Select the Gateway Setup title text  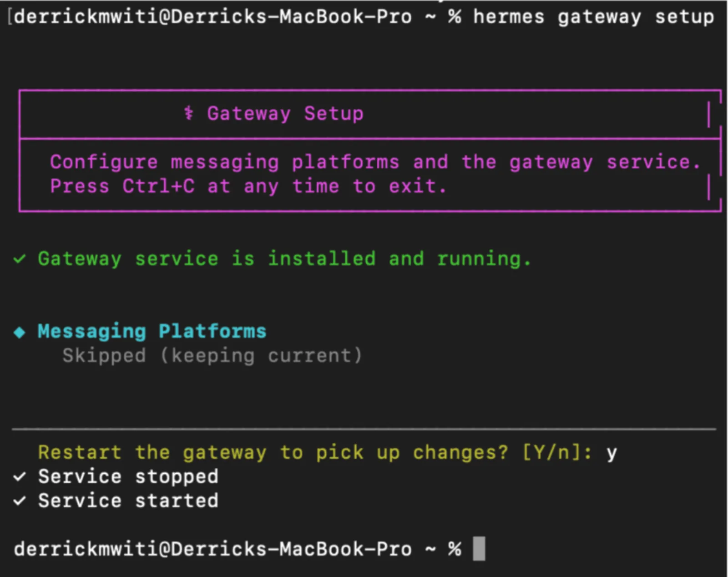click(285, 113)
